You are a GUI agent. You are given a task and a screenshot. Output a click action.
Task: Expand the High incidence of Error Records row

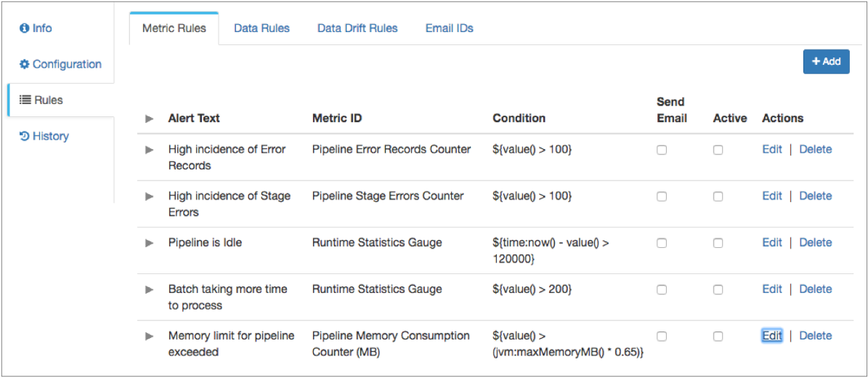point(150,150)
